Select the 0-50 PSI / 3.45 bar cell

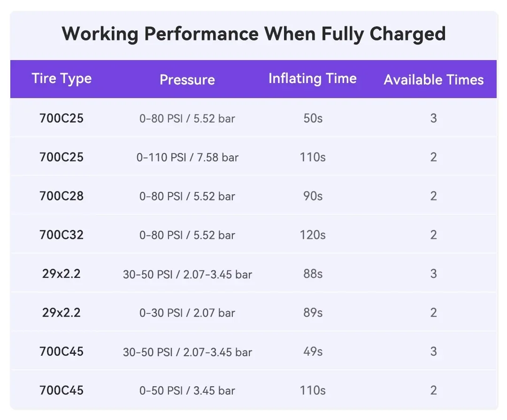coord(187,390)
